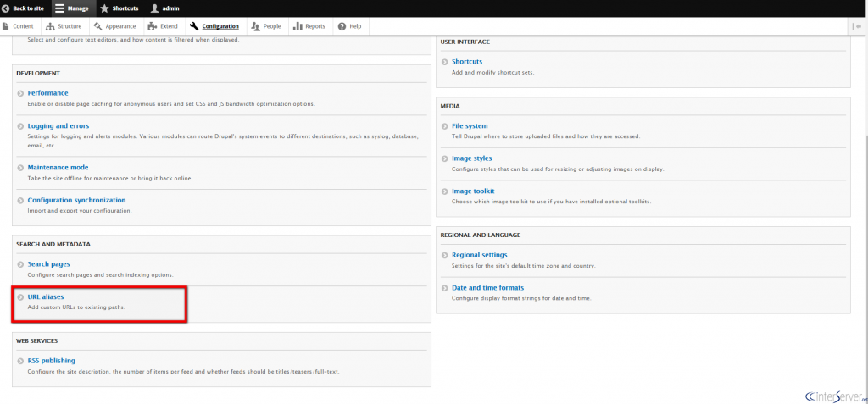Click the Shortcuts star icon
Viewport: 868px width, 404px height.
[104, 8]
